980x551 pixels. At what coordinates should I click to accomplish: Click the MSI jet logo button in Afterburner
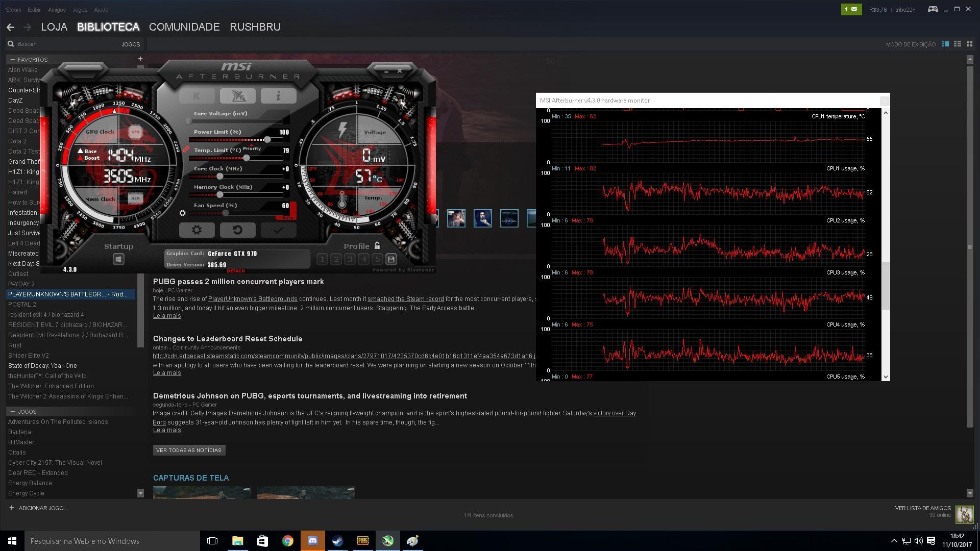click(237, 95)
